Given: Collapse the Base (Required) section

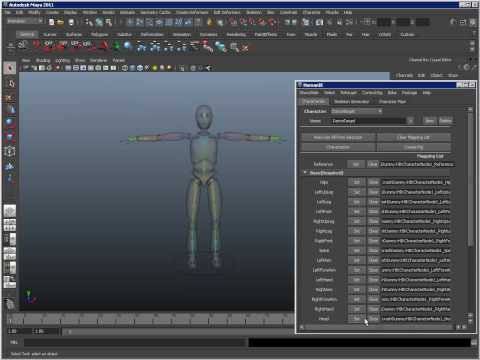Looking at the screenshot, I should (305, 173).
